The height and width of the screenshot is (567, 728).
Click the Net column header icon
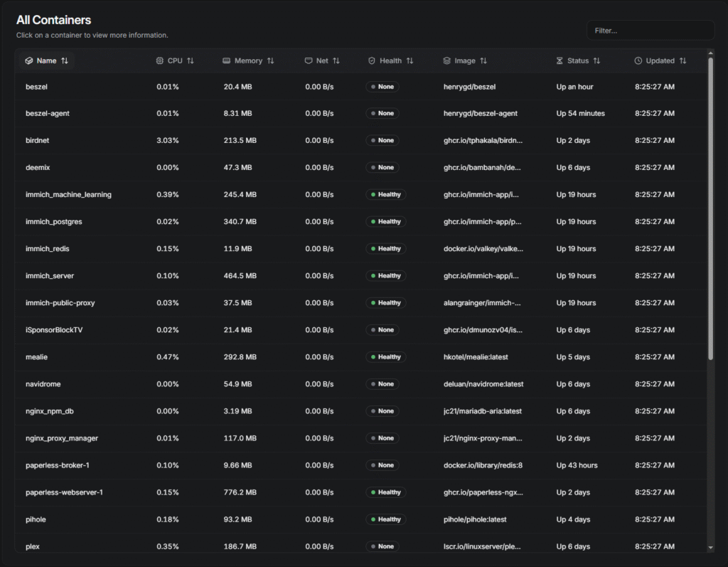point(309,61)
